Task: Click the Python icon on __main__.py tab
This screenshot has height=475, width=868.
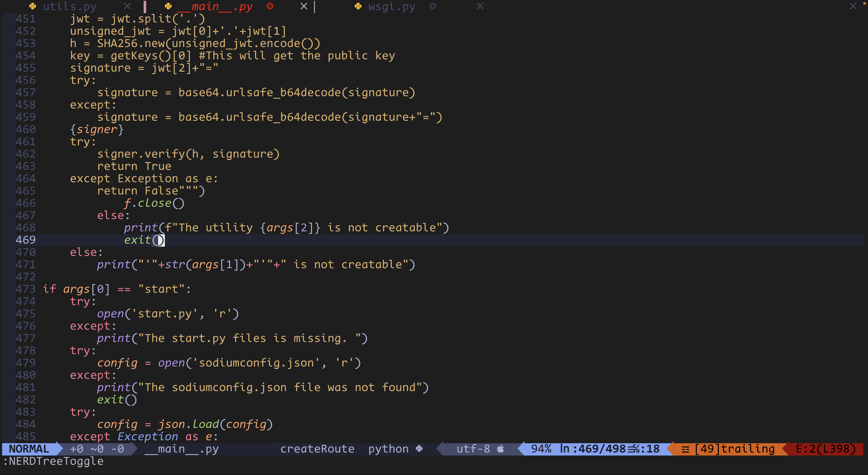Action: (168, 6)
